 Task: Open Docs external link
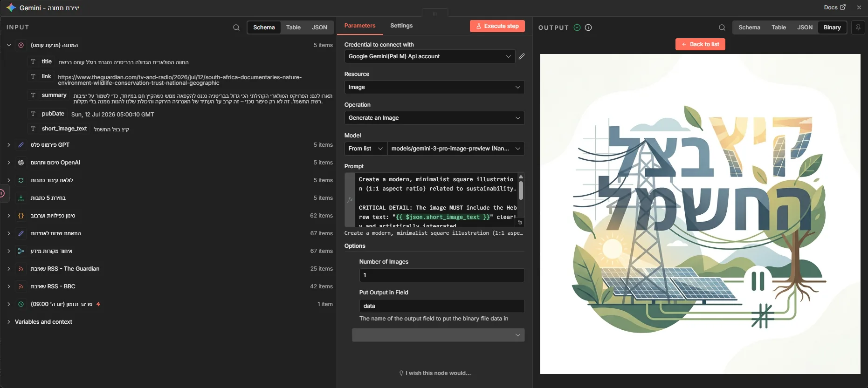click(835, 7)
